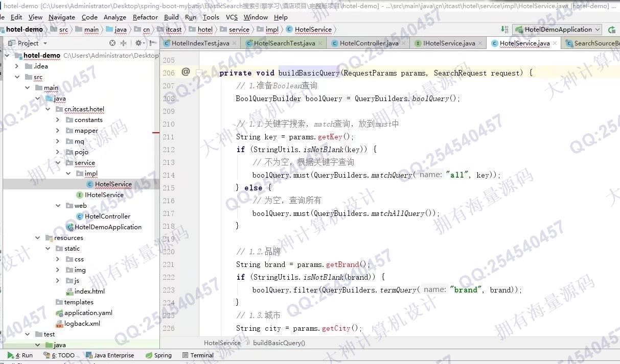
Task: Click the buildBasicQuery() editor breadcrumb
Action: point(279,343)
